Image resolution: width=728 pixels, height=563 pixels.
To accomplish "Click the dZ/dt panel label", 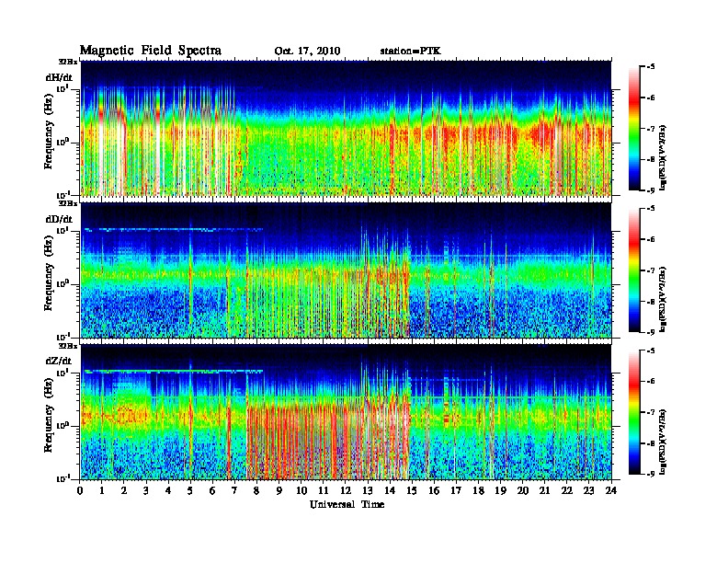I will coord(59,361).
